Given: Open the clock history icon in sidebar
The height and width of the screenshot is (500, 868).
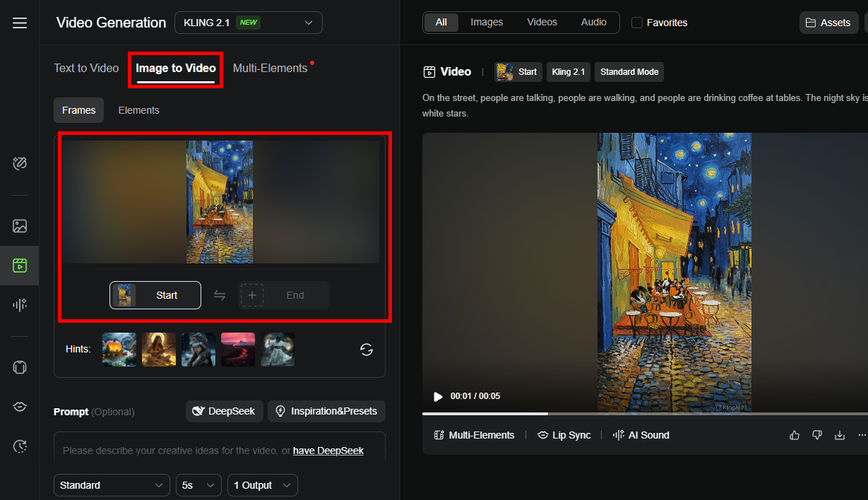Looking at the screenshot, I should coord(20,446).
